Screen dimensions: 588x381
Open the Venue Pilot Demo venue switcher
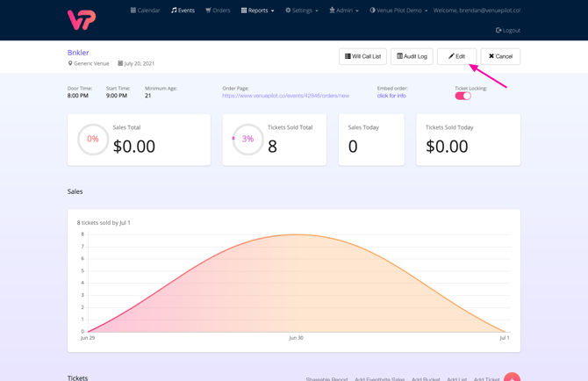tap(398, 11)
